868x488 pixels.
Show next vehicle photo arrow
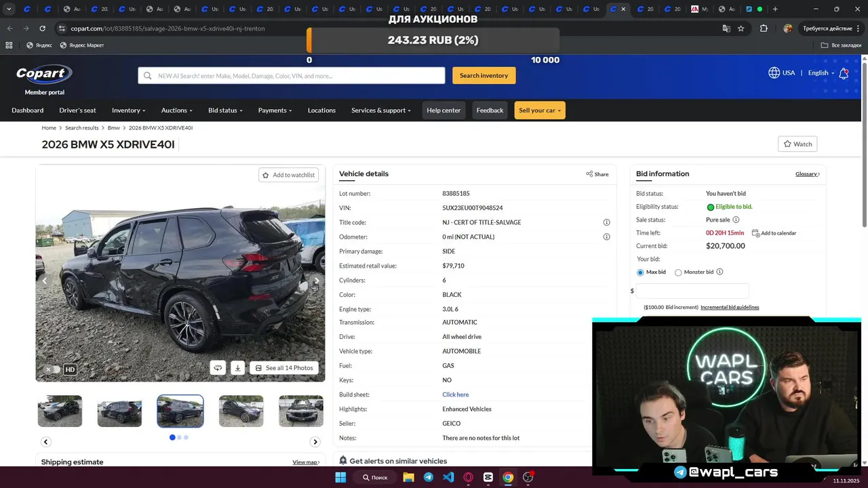[316, 281]
